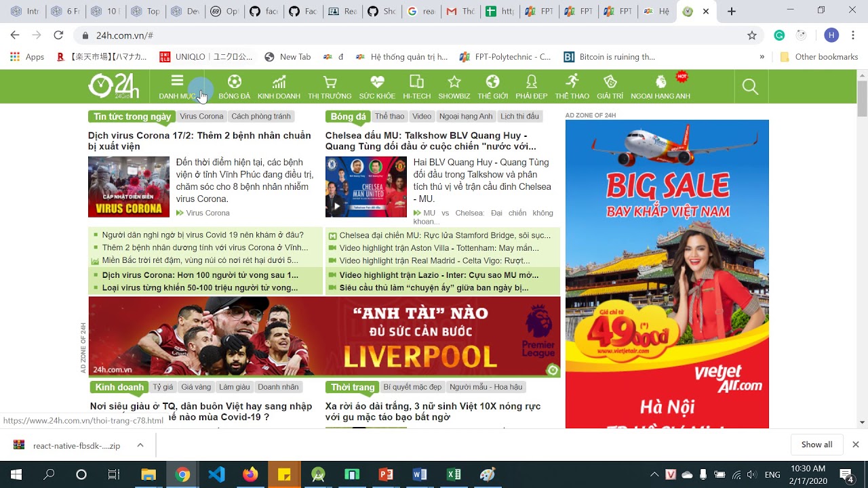The width and height of the screenshot is (868, 488).
Task: Play the Chelsea Man United video thumbnail
Action: point(366,187)
